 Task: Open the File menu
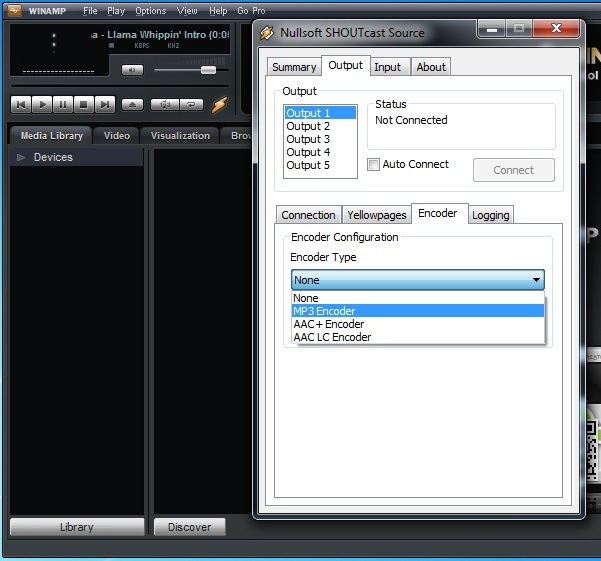click(x=90, y=11)
